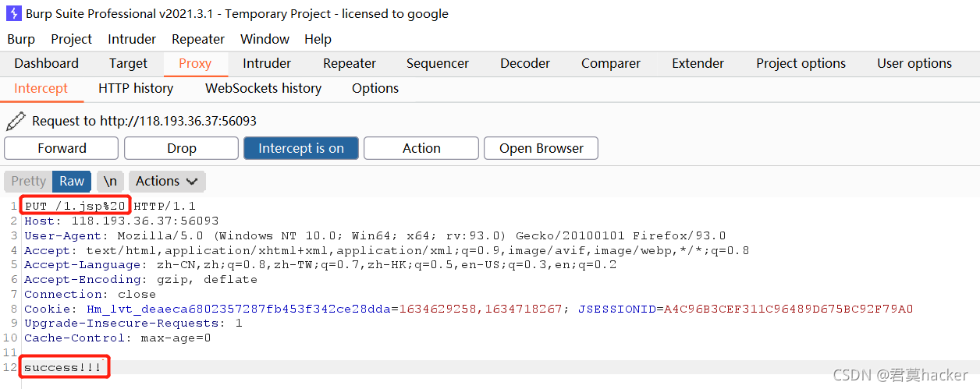
Task: Toggle the Intercept is on button
Action: pyautogui.click(x=301, y=148)
